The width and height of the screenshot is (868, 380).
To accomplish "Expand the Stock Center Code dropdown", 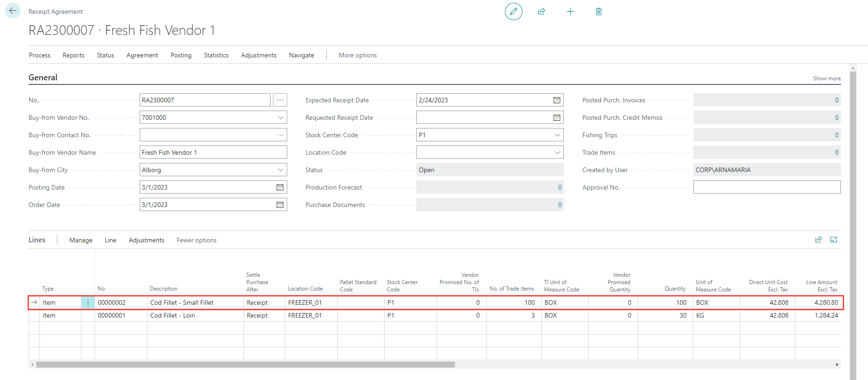I will click(x=557, y=135).
